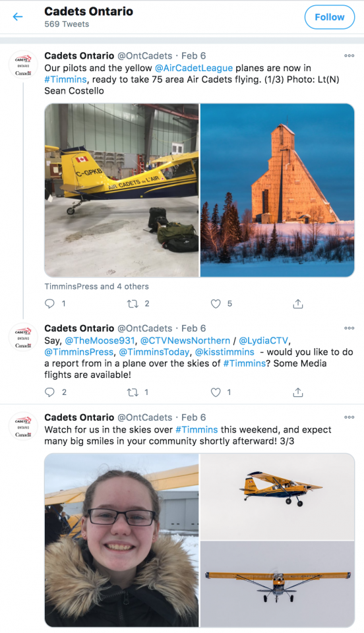364x633 pixels.
Task: Like the first tweet with five likes
Action: tap(216, 303)
